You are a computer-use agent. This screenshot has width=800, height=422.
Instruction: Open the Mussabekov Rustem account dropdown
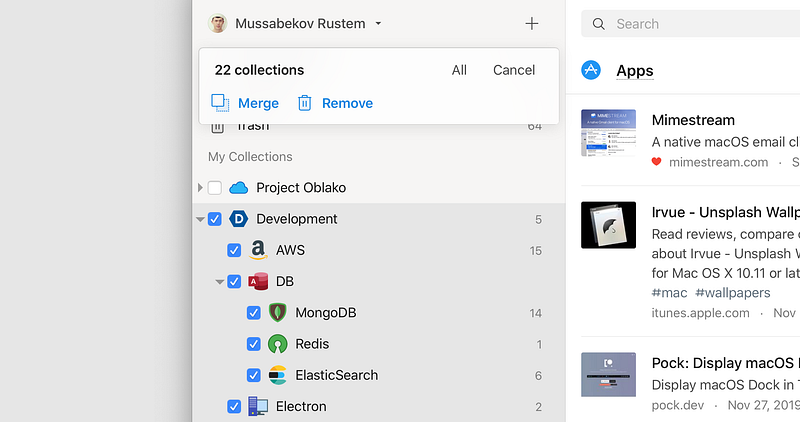point(378,23)
